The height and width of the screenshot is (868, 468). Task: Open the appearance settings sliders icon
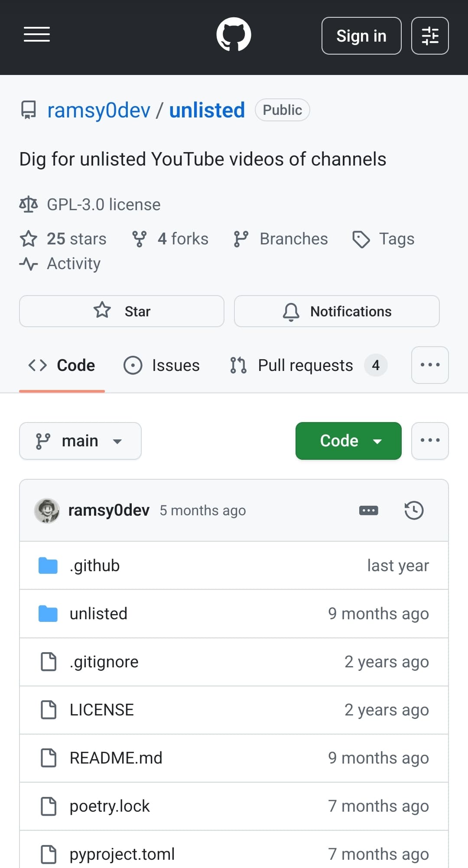point(429,36)
